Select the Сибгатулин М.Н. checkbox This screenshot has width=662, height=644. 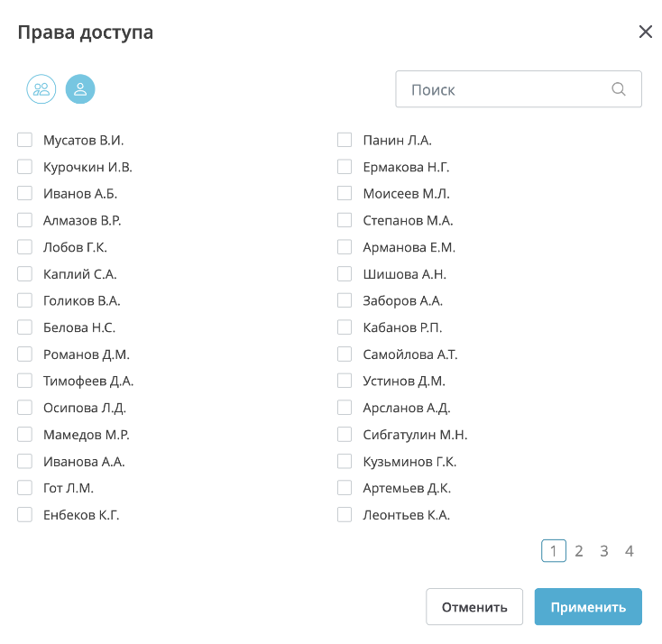pos(345,435)
